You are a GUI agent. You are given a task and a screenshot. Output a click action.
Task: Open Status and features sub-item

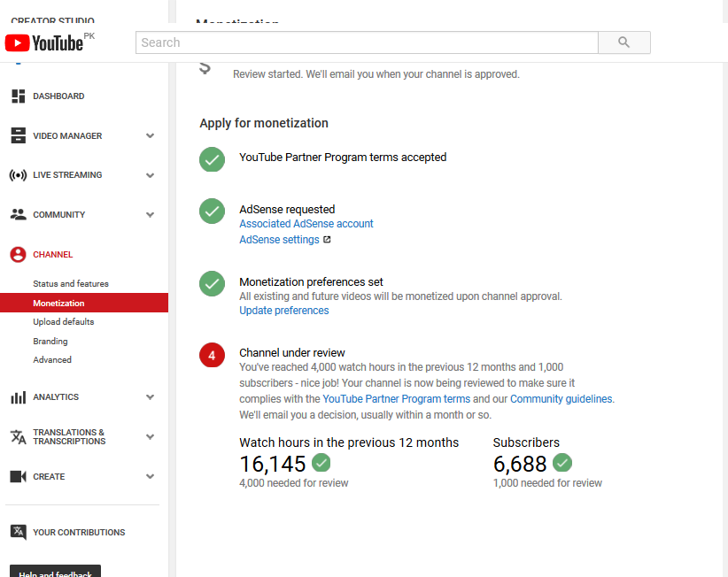pos(71,283)
